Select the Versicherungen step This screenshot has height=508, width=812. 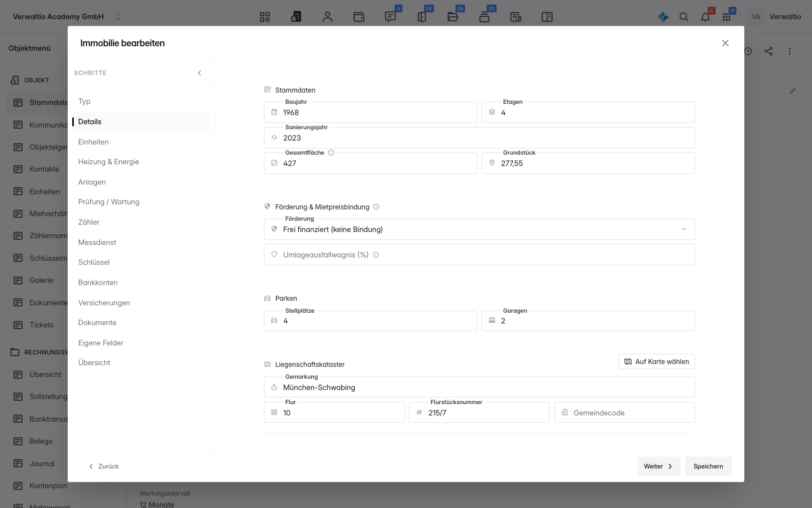coord(141,303)
